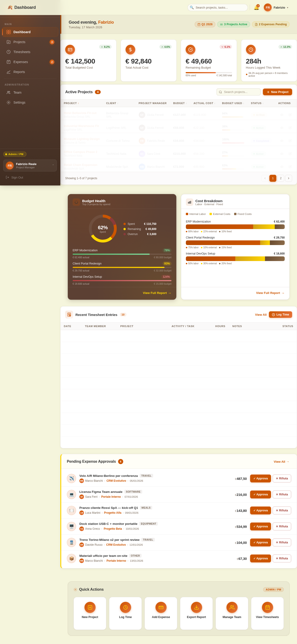
Task: Reject Dock station USB-C expense
Action: pos(282,526)
